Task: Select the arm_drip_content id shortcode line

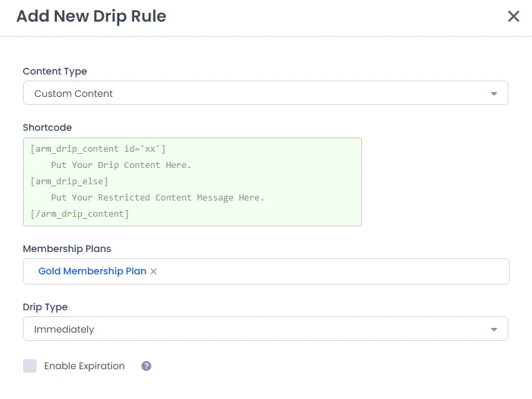Action: [98, 149]
